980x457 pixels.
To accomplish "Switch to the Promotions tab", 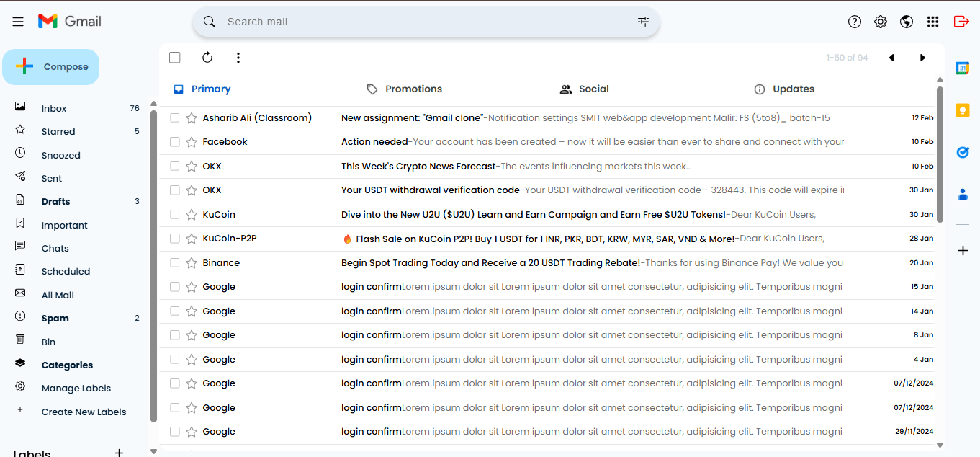I will pos(404,89).
